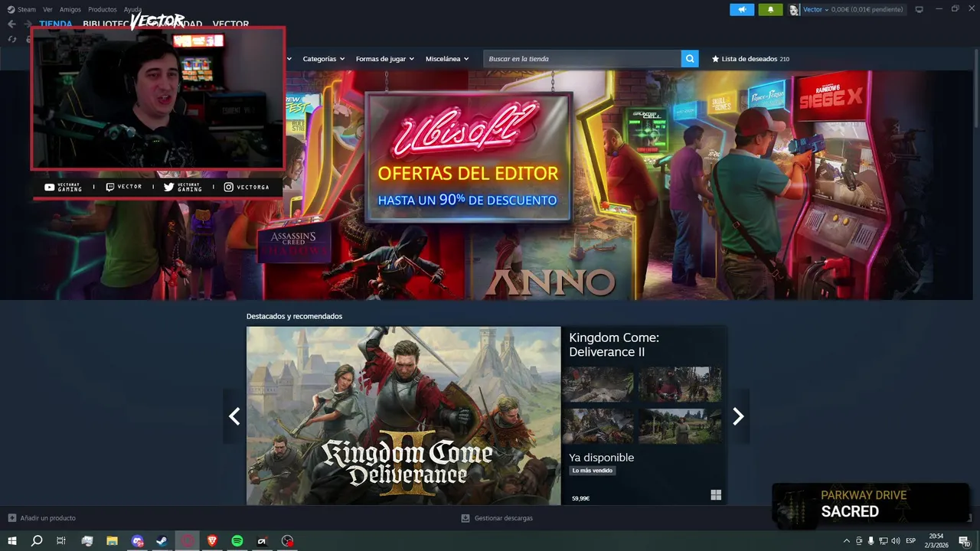Click the Steam taskbar icon
Screen dimensions: 980x551
[162, 541]
